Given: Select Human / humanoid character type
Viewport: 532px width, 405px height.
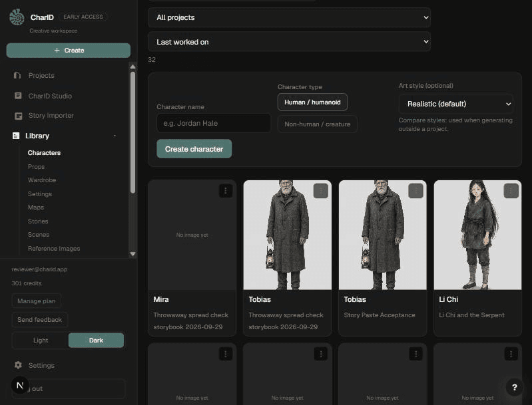Looking at the screenshot, I should click(x=312, y=102).
